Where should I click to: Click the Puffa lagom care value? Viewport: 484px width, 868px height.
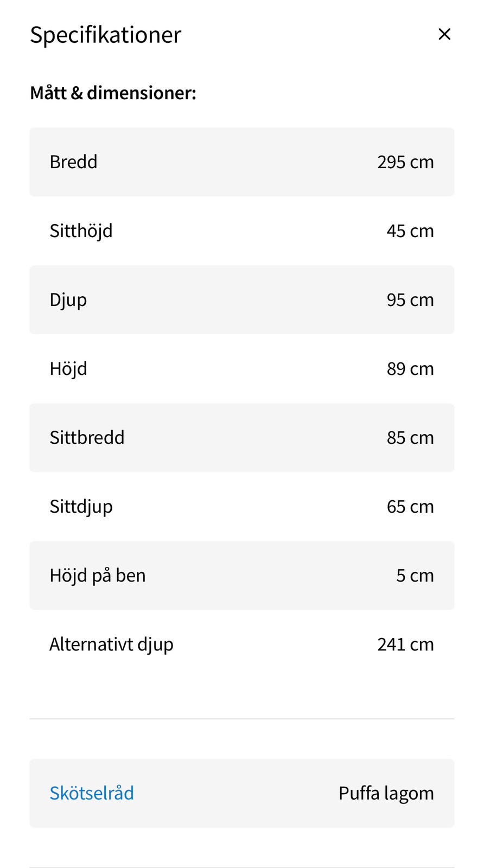coord(386,793)
